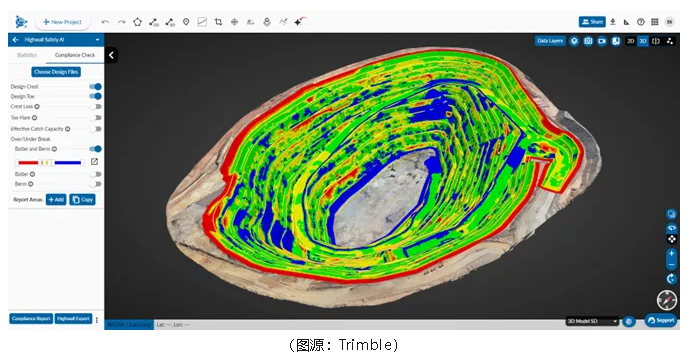Undo the last action
Image resolution: width=696 pixels, height=361 pixels.
(x=105, y=22)
